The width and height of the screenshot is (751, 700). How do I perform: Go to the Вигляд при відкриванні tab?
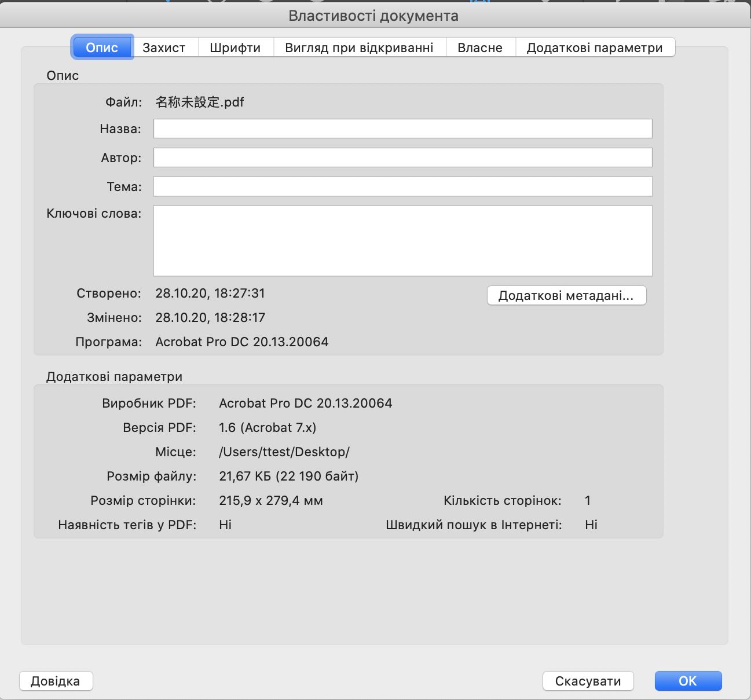[359, 47]
